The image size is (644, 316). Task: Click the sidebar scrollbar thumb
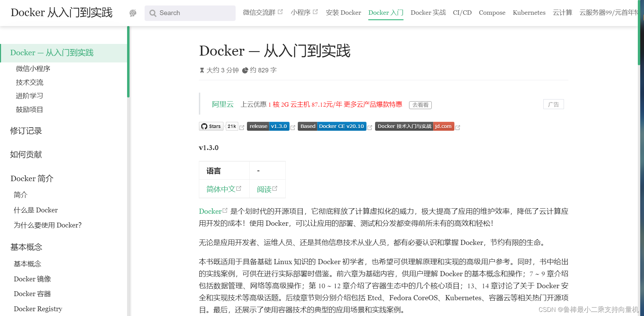coord(128,62)
